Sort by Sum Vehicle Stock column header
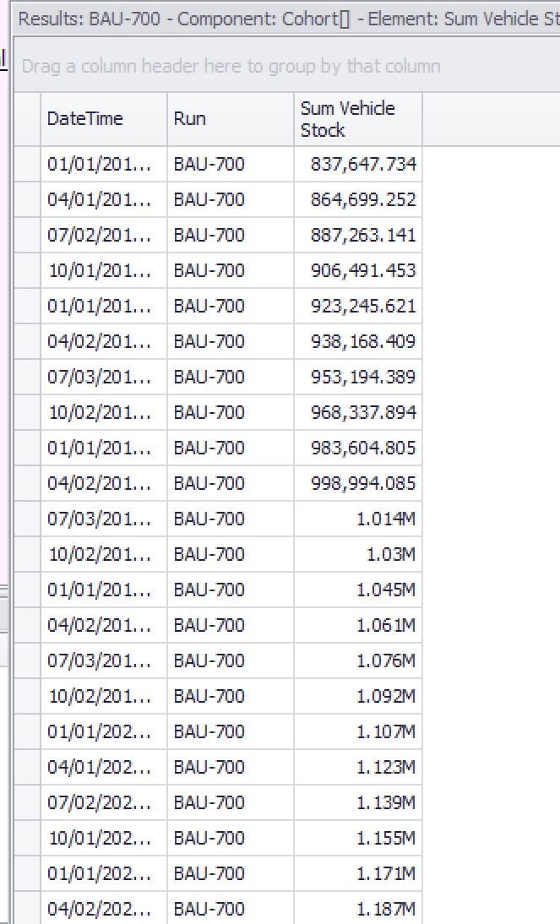The width and height of the screenshot is (560, 924). point(358,119)
